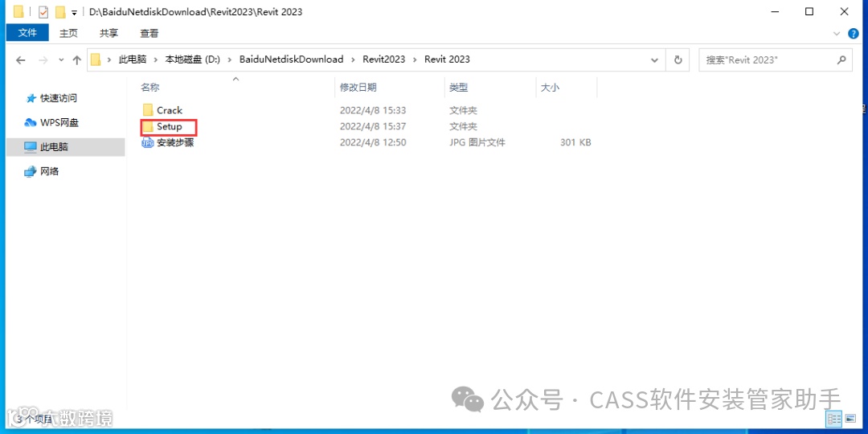Collapse the ribbon with the chevron
868x434 pixels.
click(x=837, y=34)
